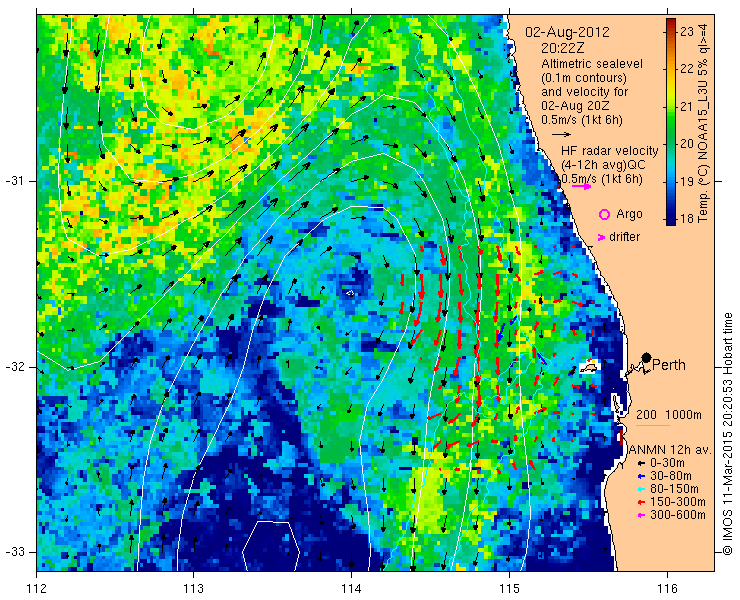Click the black altimetric velocity scale arrow
The width and height of the screenshot is (740, 600).
562,135
